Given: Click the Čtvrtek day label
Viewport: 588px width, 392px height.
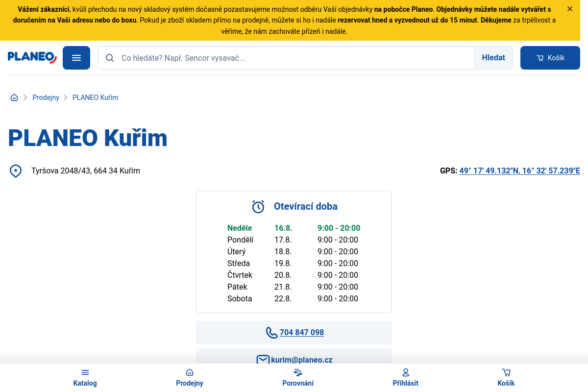Looking at the screenshot, I should (x=240, y=275).
